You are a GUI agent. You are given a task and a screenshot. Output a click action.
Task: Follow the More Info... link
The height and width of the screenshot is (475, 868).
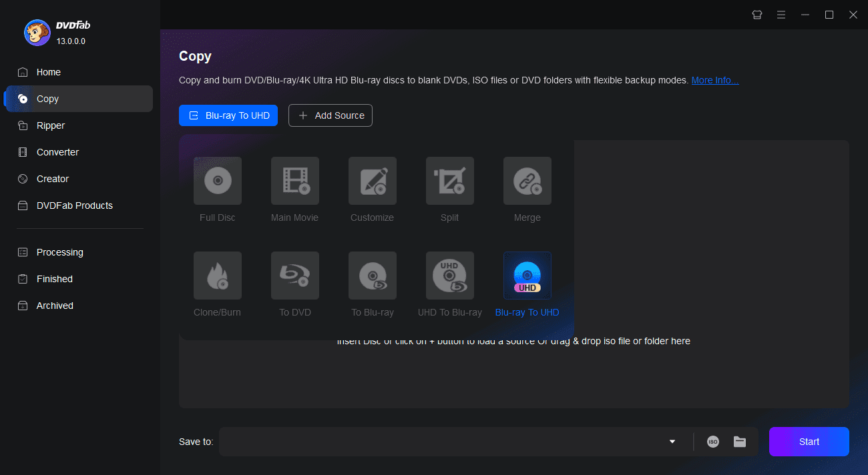[715, 80]
